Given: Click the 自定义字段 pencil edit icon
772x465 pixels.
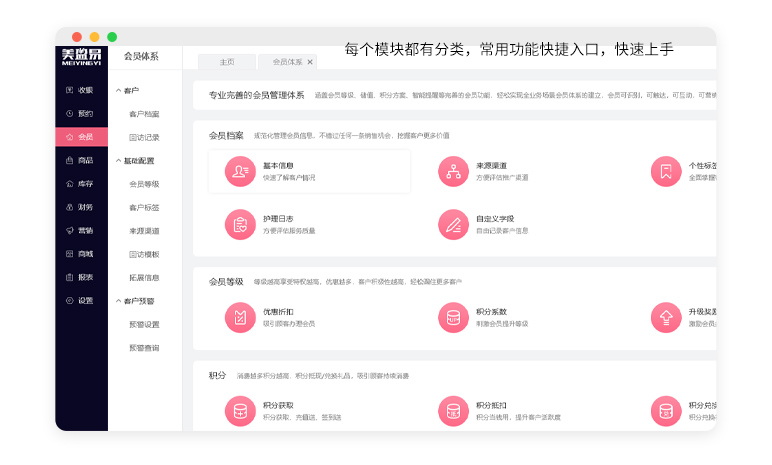Looking at the screenshot, I should click(453, 225).
